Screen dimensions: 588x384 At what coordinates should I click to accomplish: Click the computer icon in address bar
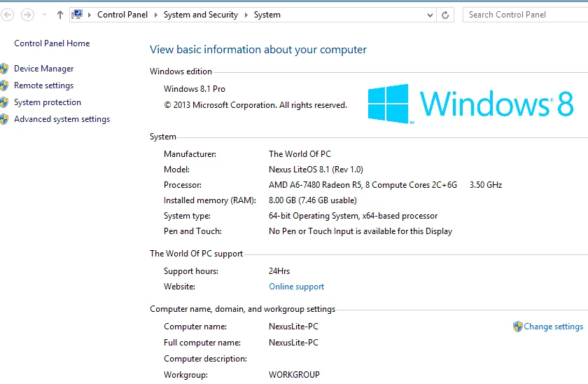77,15
